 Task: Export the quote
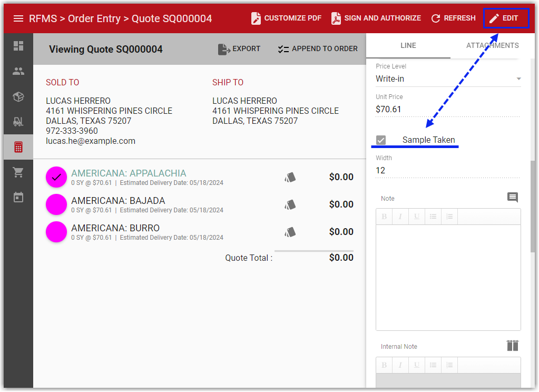(x=239, y=49)
